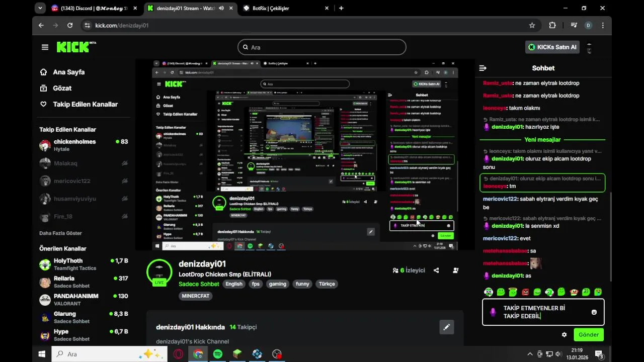Collapse the Sohbet chat panel icon

point(482,68)
